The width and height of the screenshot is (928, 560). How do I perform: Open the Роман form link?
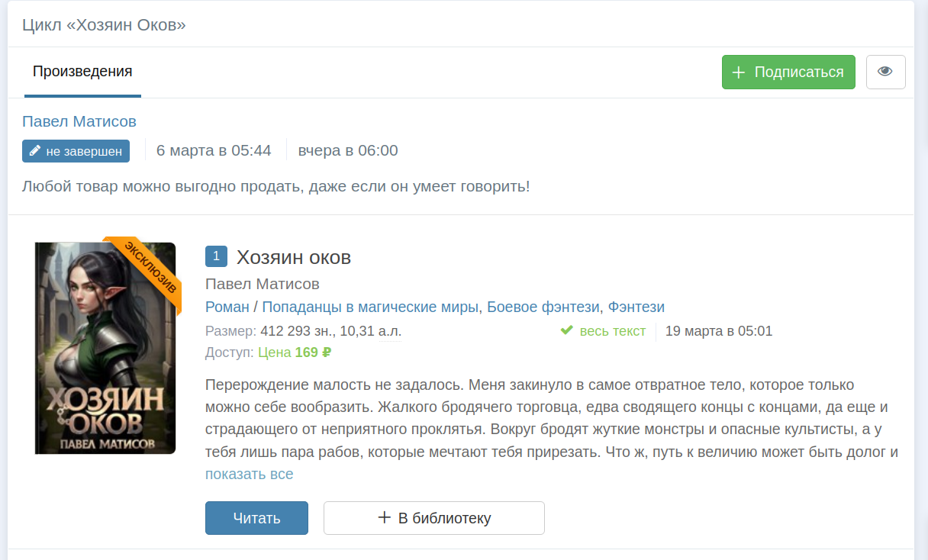click(227, 307)
